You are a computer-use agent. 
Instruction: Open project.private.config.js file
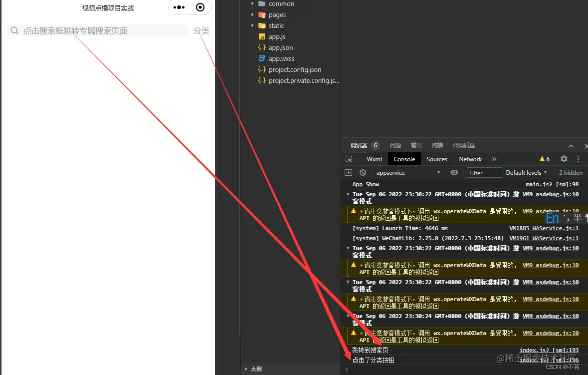[x=304, y=80]
